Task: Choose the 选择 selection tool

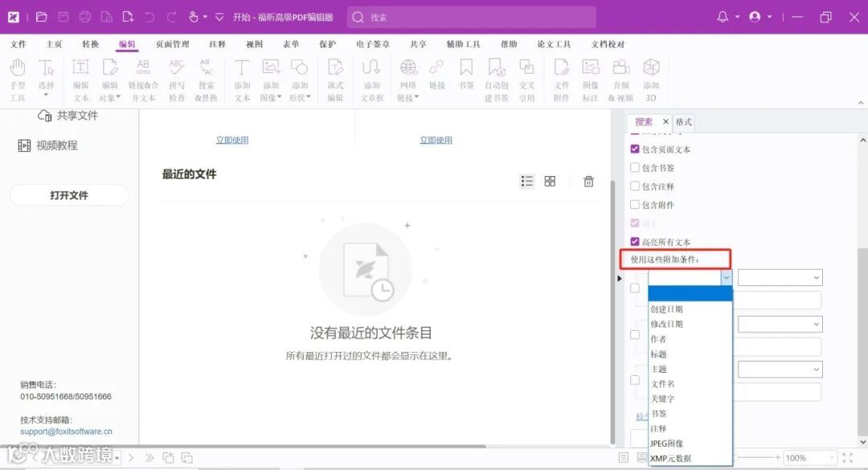Action: 46,77
